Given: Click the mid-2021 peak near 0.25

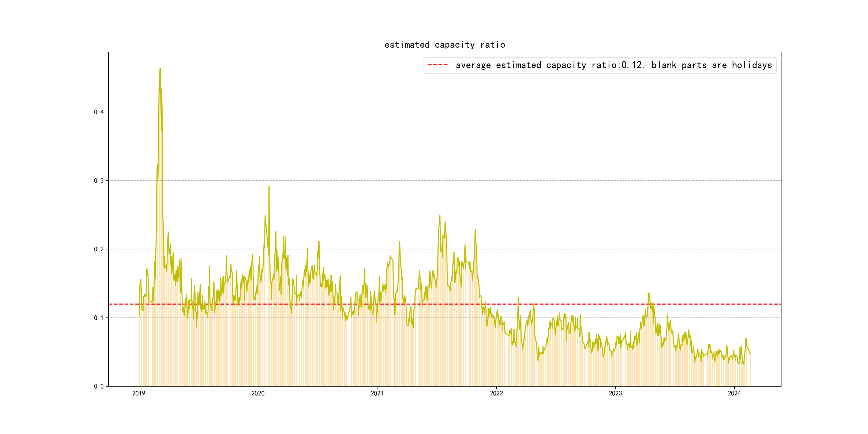Looking at the screenshot, I should point(440,215).
